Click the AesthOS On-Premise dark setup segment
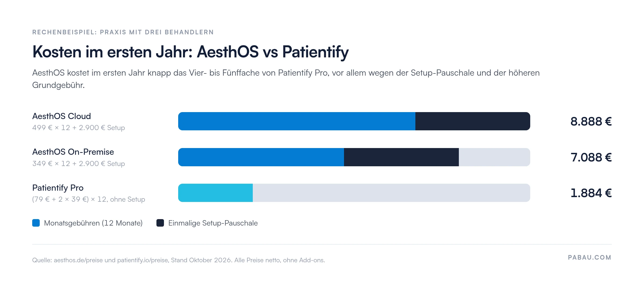Viewport: 644px width, 295px height. click(x=401, y=157)
